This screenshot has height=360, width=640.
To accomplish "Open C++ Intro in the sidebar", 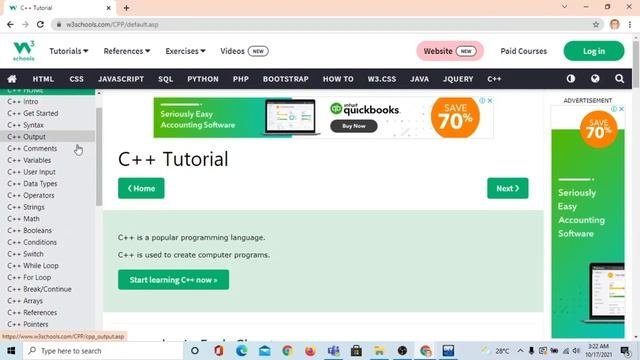I will tap(47, 101).
